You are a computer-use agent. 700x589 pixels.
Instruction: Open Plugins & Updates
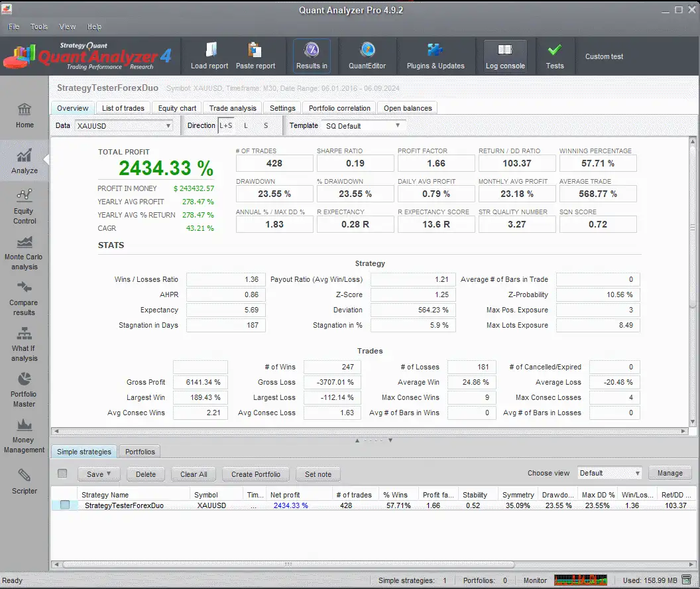click(x=436, y=56)
